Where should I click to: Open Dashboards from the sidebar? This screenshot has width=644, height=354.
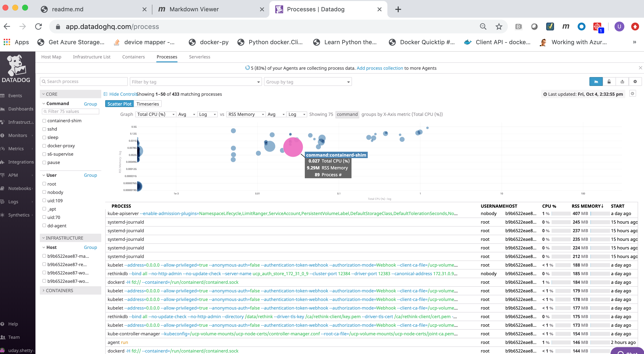point(20,109)
